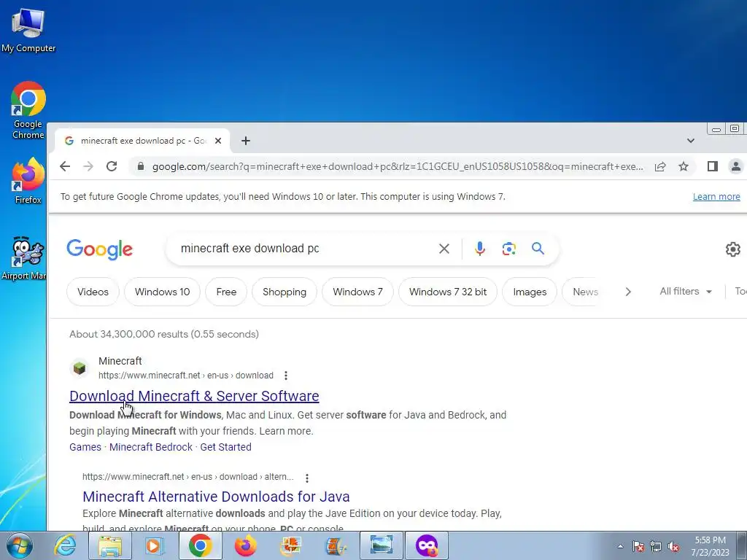Screen dimensions: 747x560
Task: Select the Windows 10 filter chip
Action: pos(163,292)
